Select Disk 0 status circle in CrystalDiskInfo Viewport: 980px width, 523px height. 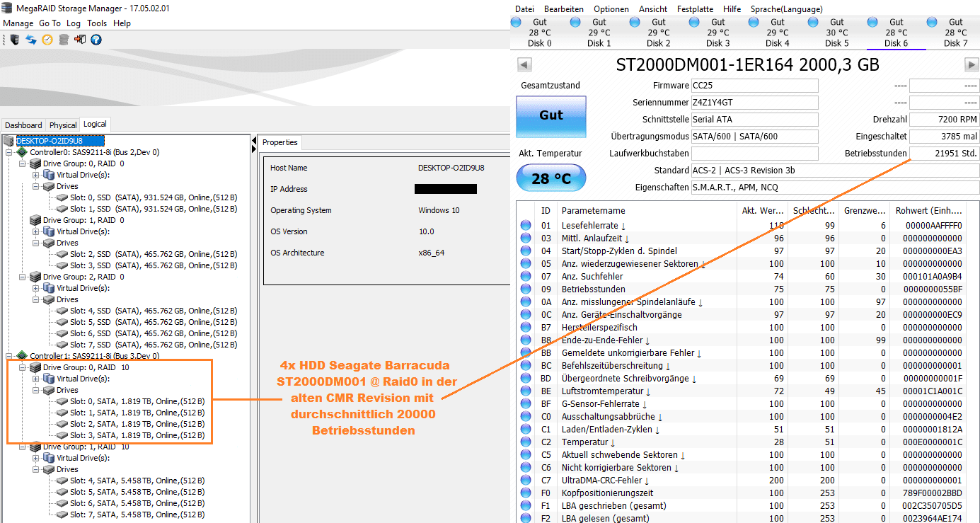(517, 23)
